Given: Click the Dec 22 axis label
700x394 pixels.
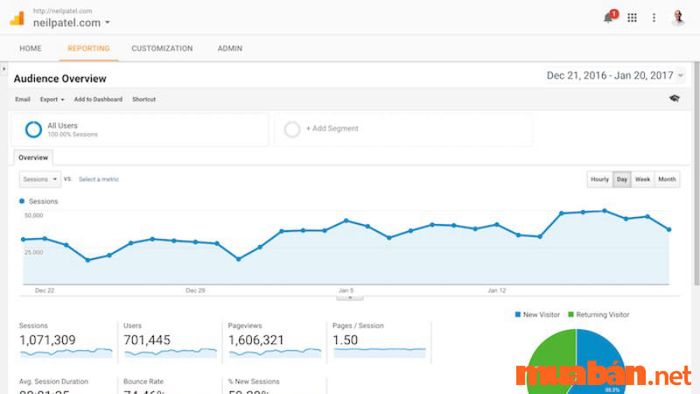Looking at the screenshot, I should (x=45, y=290).
